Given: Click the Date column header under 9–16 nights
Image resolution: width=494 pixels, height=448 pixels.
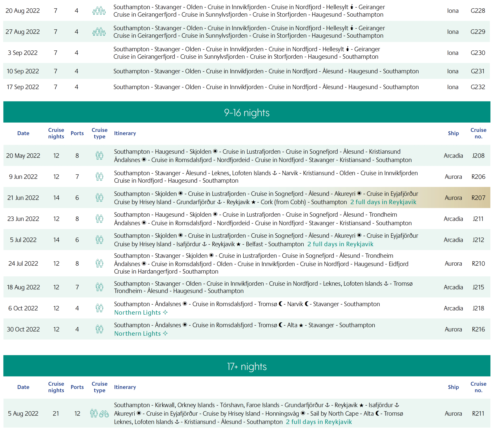Looking at the screenshot, I should pos(23,133).
